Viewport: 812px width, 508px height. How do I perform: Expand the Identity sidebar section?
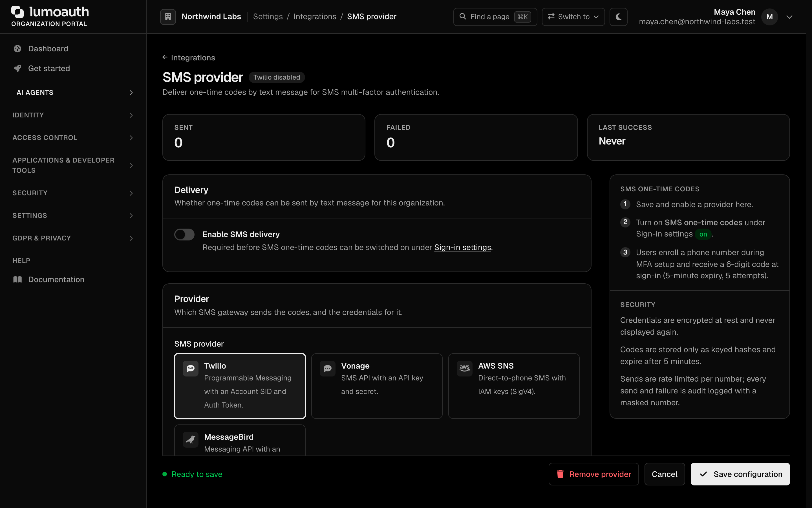[73, 115]
